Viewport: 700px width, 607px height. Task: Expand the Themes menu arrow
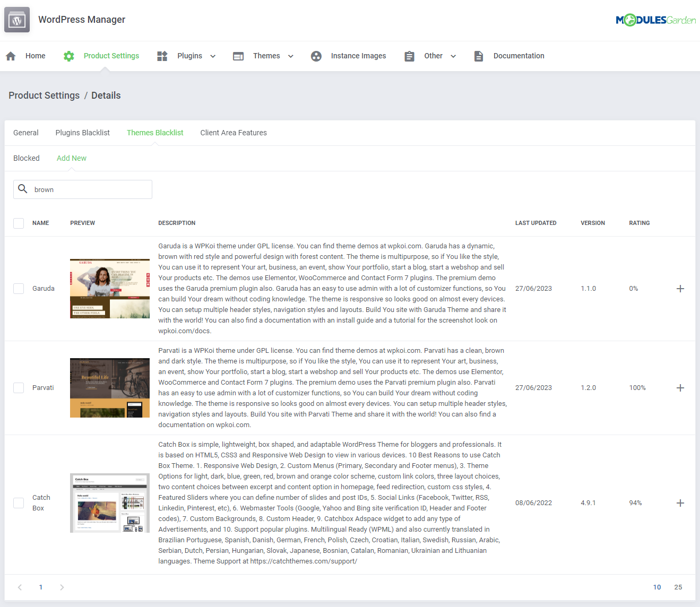tap(291, 56)
